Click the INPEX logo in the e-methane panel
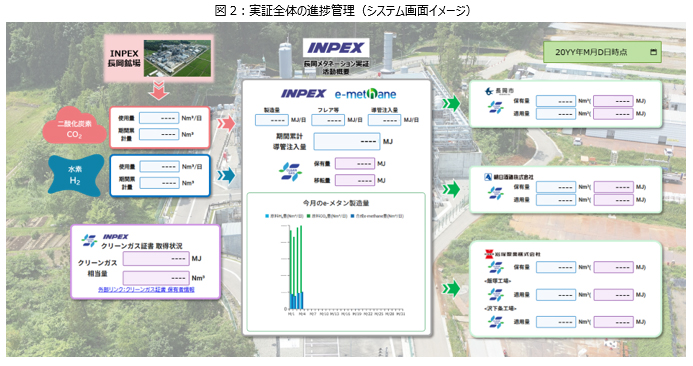Screen dimensions: 693x366 tap(304, 94)
